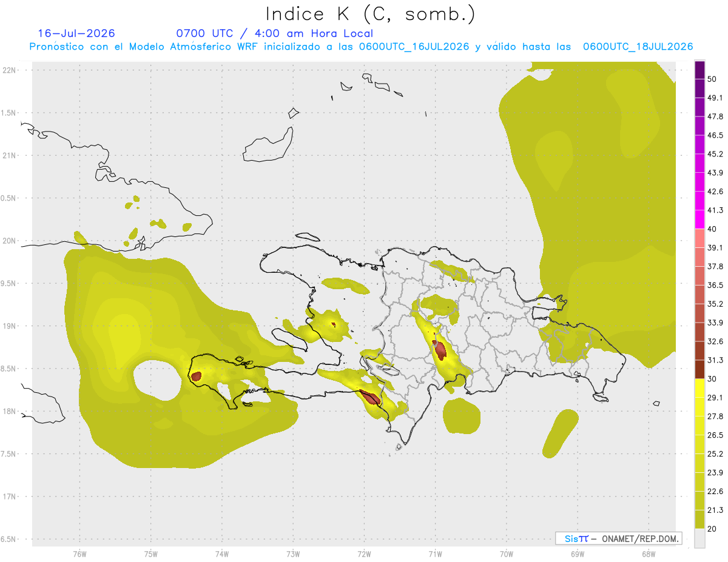Click the colorbar label '31.3'
The image size is (728, 562).
pos(715,360)
